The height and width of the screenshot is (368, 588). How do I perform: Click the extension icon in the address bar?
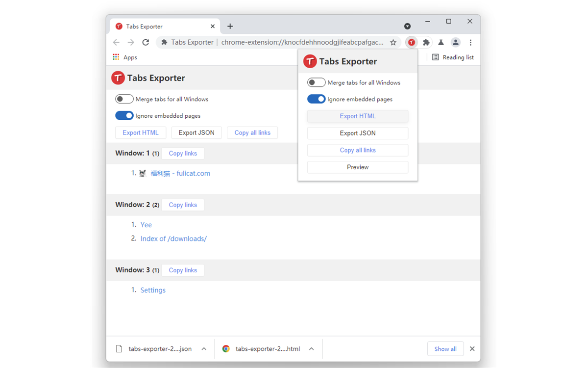(165, 42)
